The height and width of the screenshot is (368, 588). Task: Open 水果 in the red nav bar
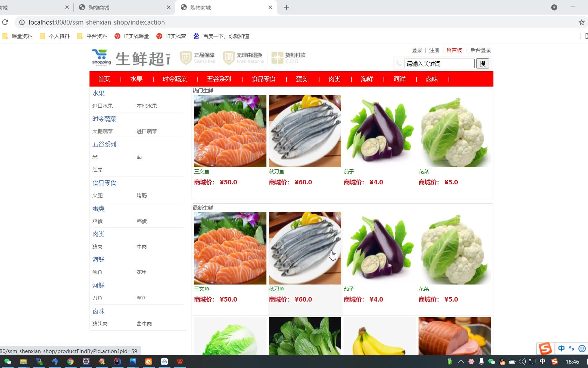pyautogui.click(x=136, y=79)
